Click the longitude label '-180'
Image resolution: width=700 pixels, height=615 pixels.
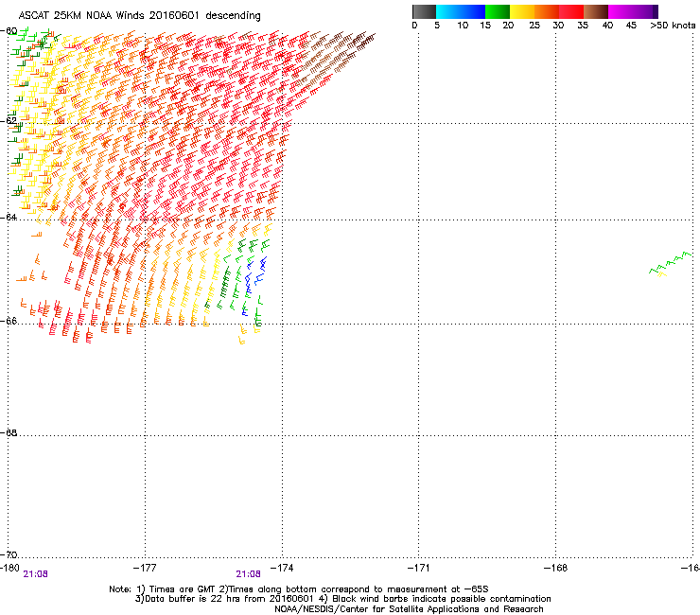9,568
